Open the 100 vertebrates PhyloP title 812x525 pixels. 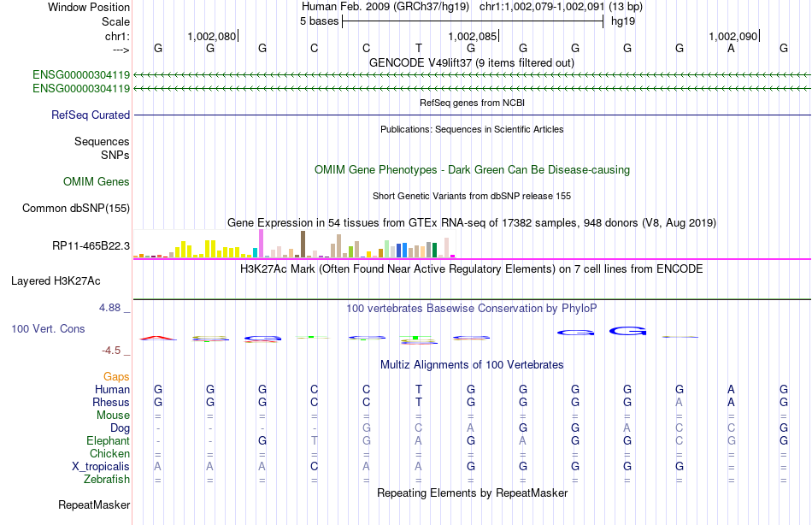coord(471,309)
